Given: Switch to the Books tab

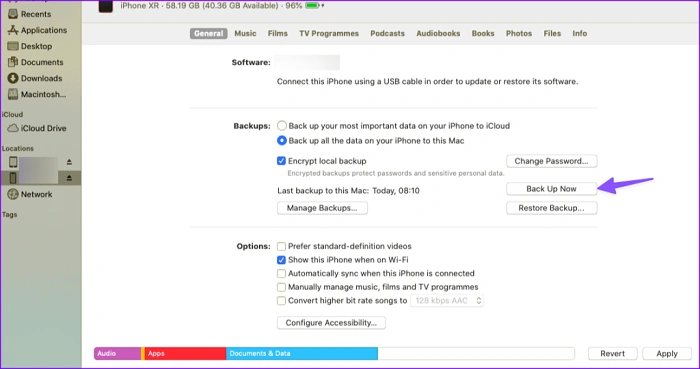Looking at the screenshot, I should click(x=483, y=33).
